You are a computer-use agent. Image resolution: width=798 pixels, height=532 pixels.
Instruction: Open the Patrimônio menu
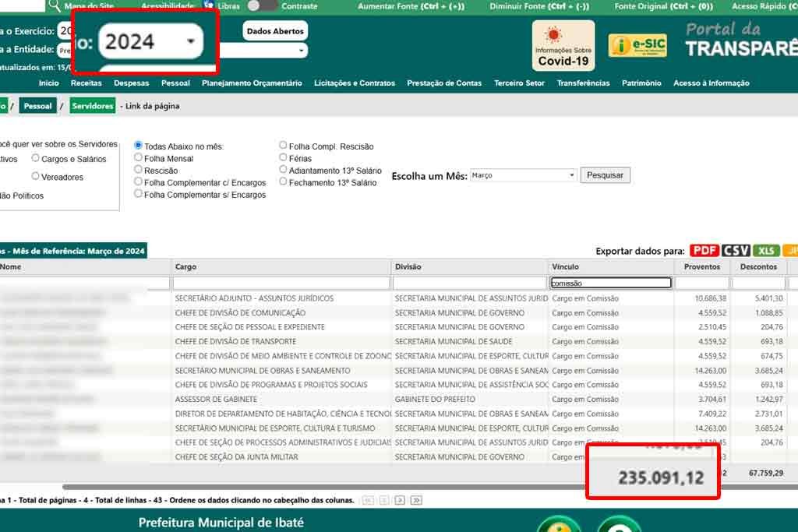click(x=641, y=83)
